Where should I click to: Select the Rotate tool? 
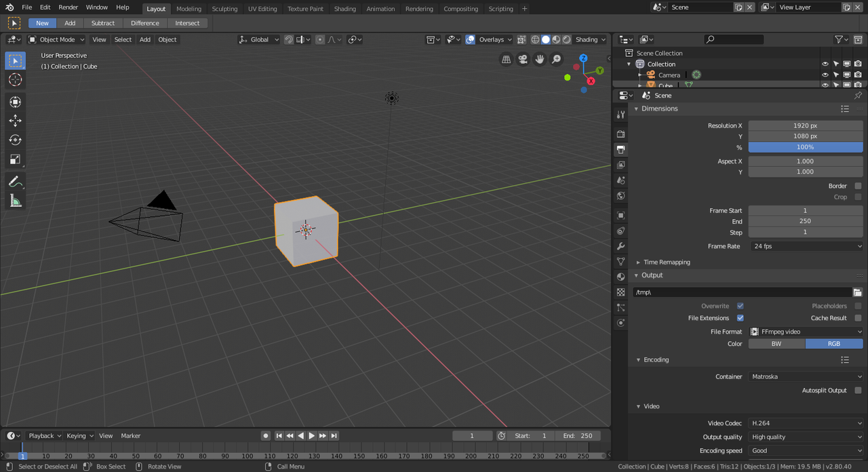15,140
